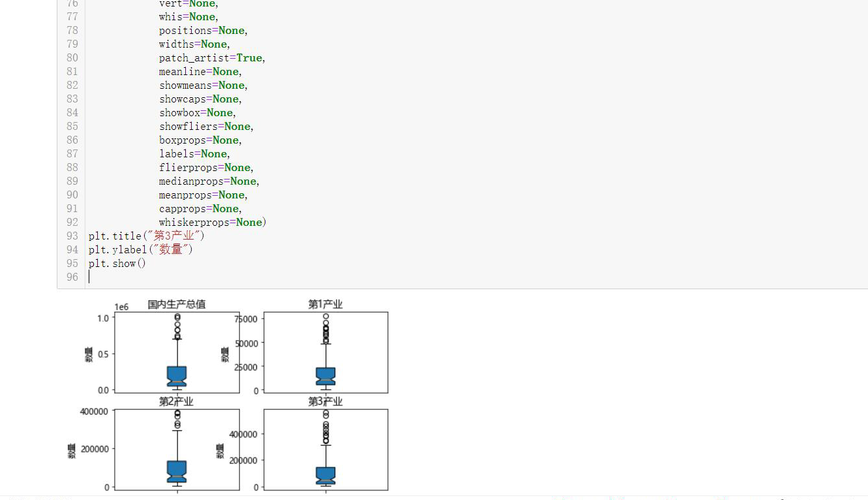Select the 国内生产总值 boxplot chart
This screenshot has height=500, width=868.
(x=177, y=352)
